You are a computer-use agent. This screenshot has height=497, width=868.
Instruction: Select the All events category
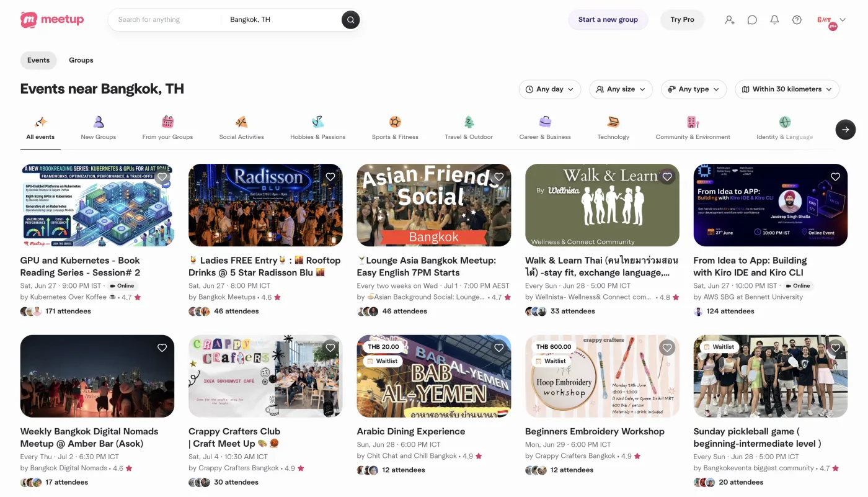(x=40, y=128)
